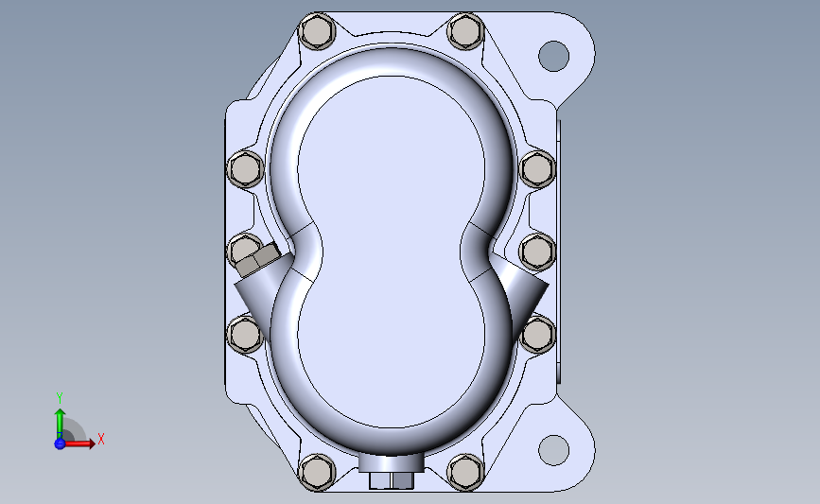Click the green Y axis arrow of the triad
The width and height of the screenshot is (820, 504).
click(60, 423)
